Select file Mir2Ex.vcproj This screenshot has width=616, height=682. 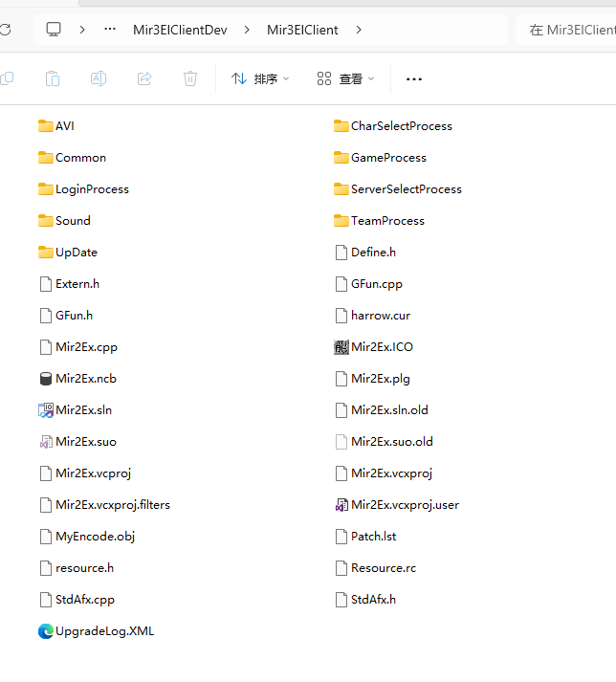85,473
